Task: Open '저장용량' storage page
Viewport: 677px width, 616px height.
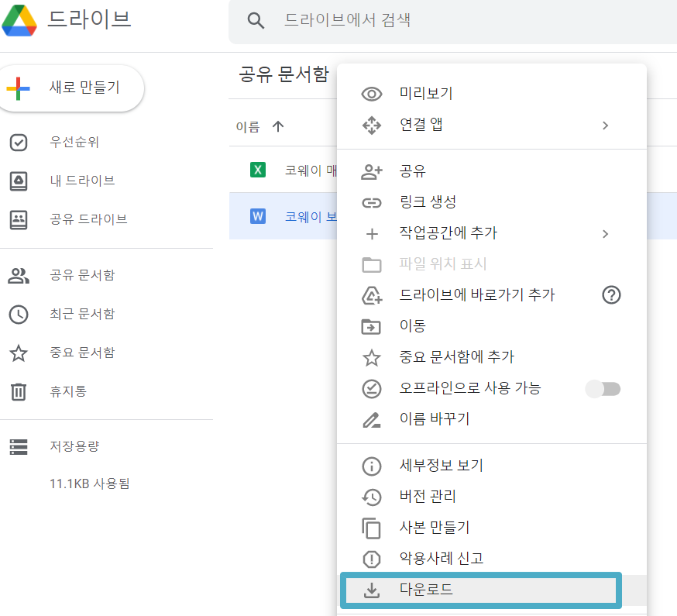Action: coord(74,446)
